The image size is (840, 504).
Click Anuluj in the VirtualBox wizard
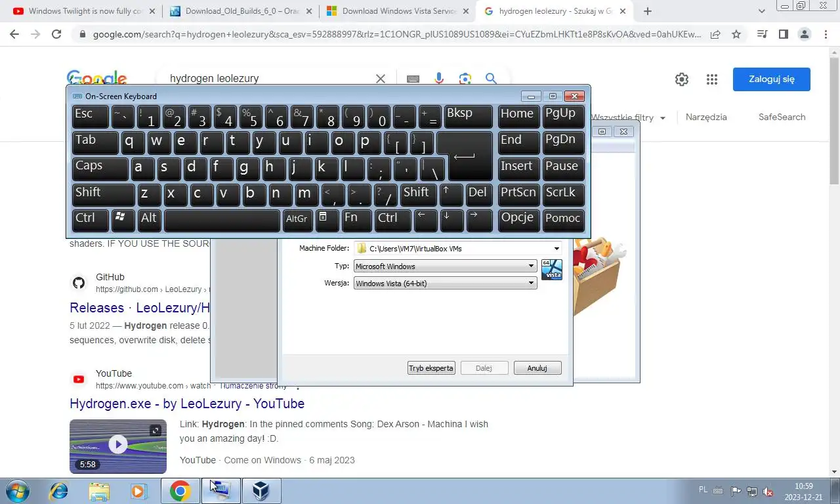click(537, 368)
